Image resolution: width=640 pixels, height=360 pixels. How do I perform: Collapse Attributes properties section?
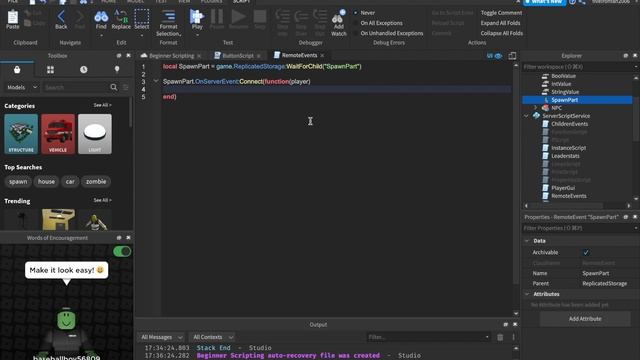click(x=527, y=294)
